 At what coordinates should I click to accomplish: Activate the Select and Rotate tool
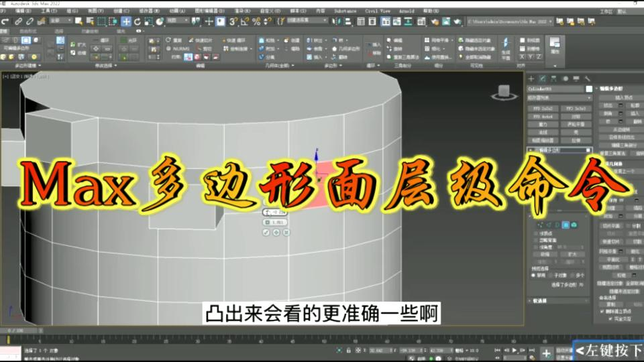point(138,21)
